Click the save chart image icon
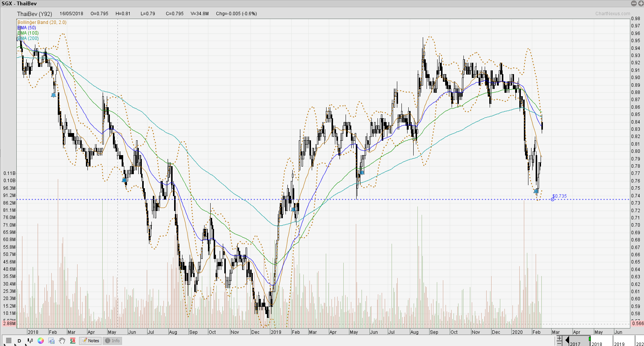Image resolution: width=644 pixels, height=346 pixels. click(x=51, y=341)
